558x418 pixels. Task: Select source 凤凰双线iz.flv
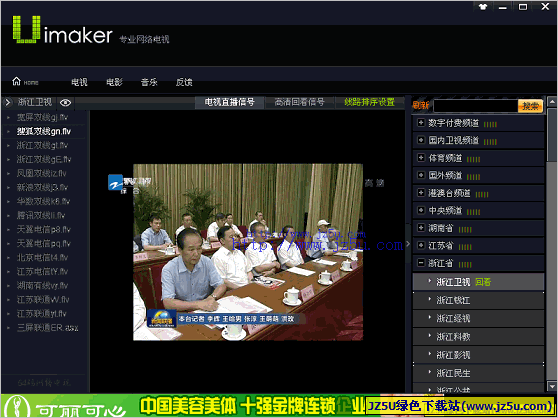coord(43,173)
